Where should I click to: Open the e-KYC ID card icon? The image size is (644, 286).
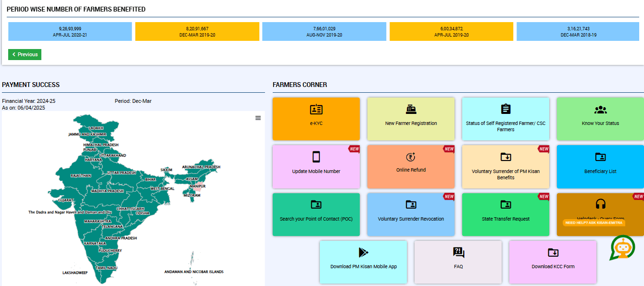tap(316, 110)
